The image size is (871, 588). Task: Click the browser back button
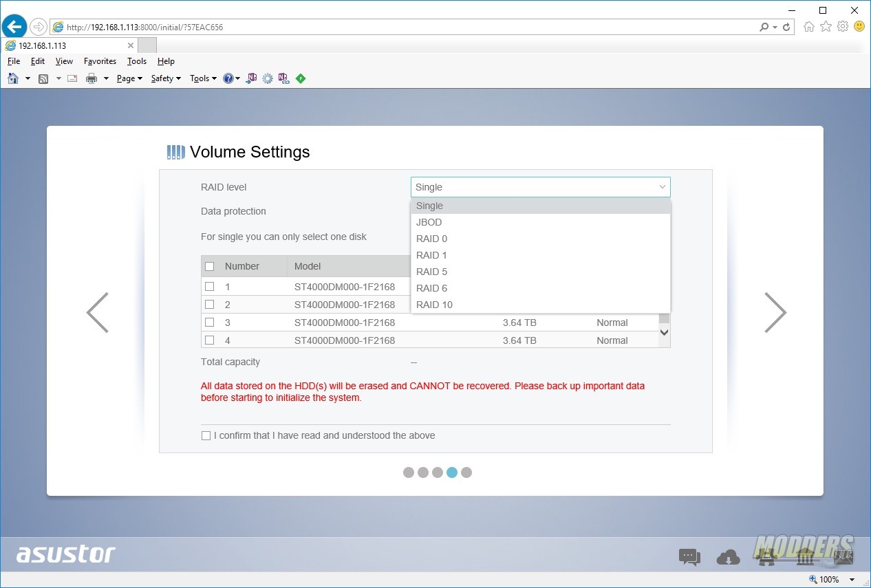click(14, 27)
